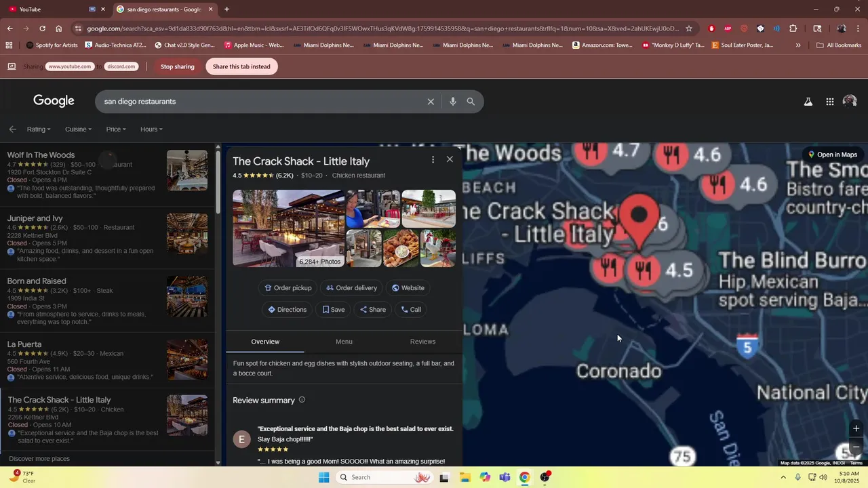Get Directions to The Crack Shack
Screen dimensions: 868x488
288,310
